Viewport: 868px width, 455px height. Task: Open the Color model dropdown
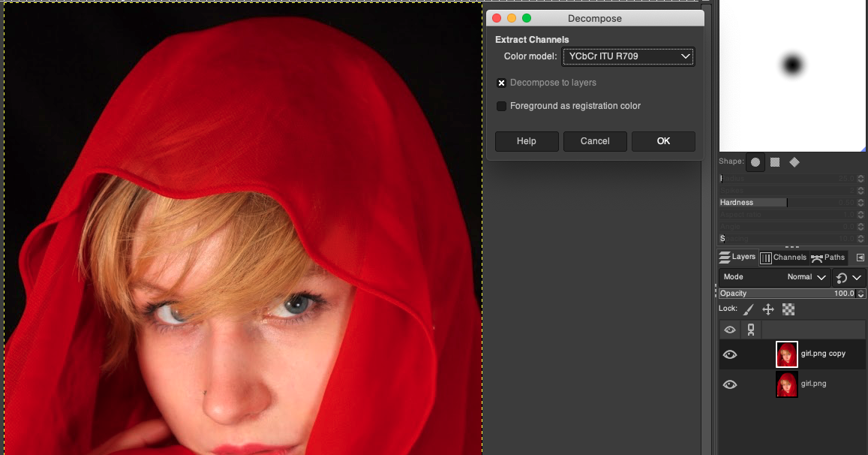click(x=628, y=56)
